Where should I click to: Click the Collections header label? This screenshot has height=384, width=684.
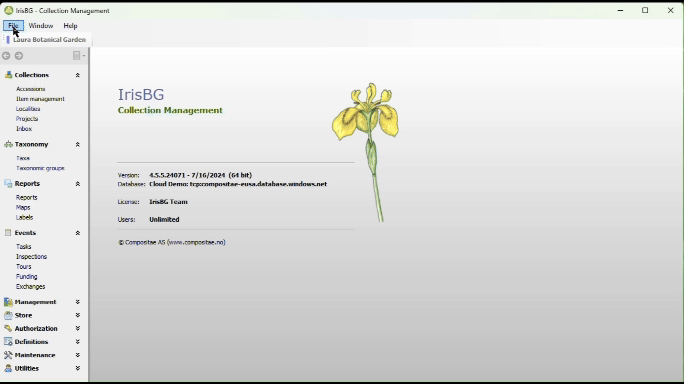tap(32, 75)
